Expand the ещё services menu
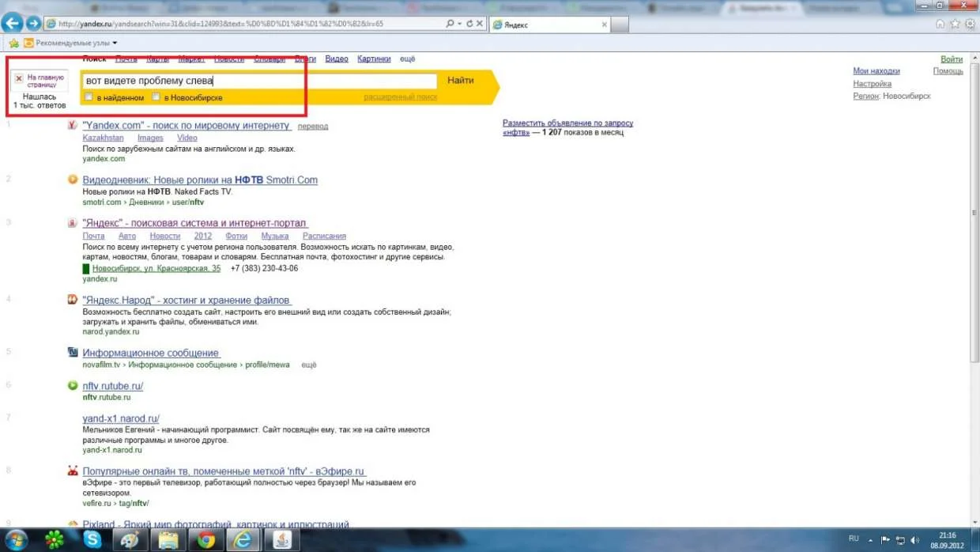980x552 pixels. [407, 59]
